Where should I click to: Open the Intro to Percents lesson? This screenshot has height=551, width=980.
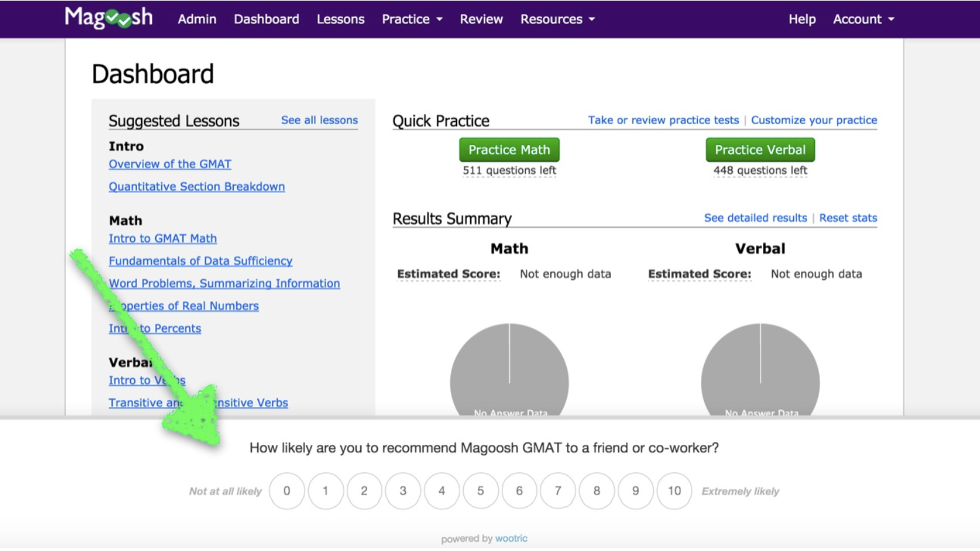tap(155, 328)
